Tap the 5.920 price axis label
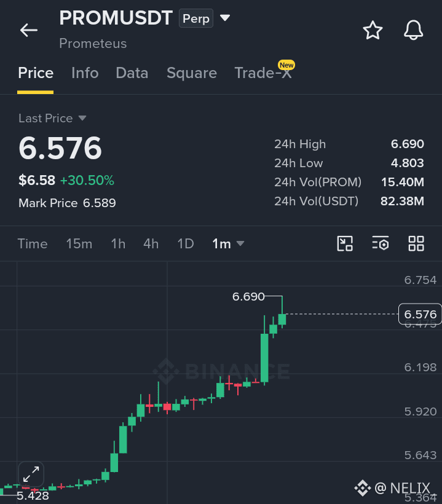This screenshot has width=442, height=504. (420, 411)
